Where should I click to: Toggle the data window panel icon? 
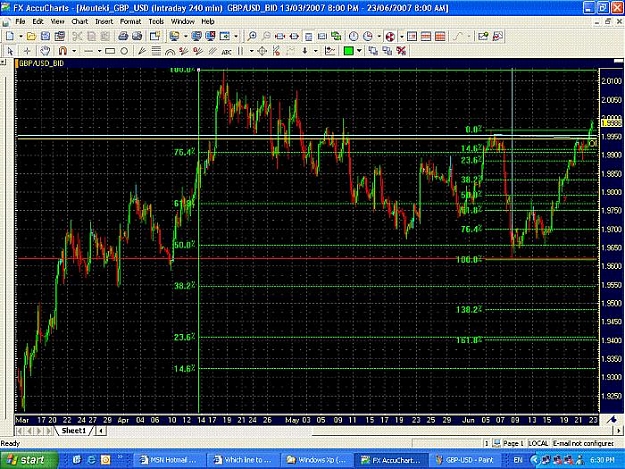pyautogui.click(x=309, y=36)
